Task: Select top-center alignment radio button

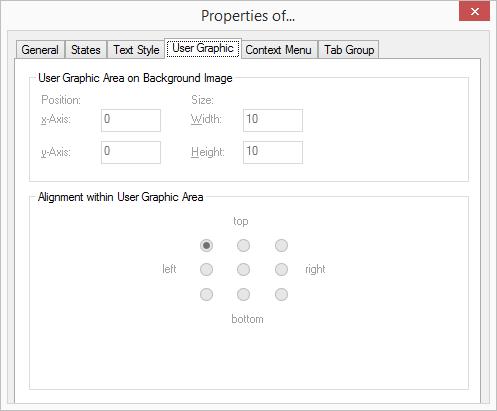Action: [243, 246]
